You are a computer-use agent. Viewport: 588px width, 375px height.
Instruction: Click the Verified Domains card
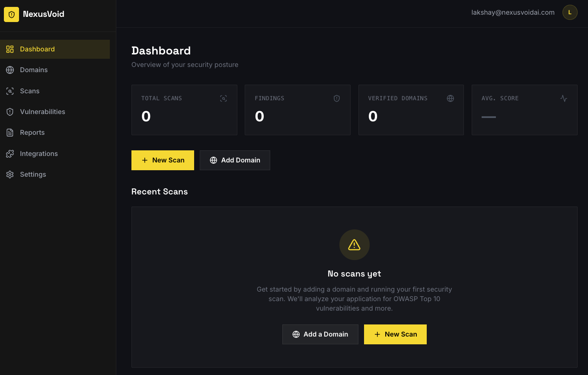point(411,110)
